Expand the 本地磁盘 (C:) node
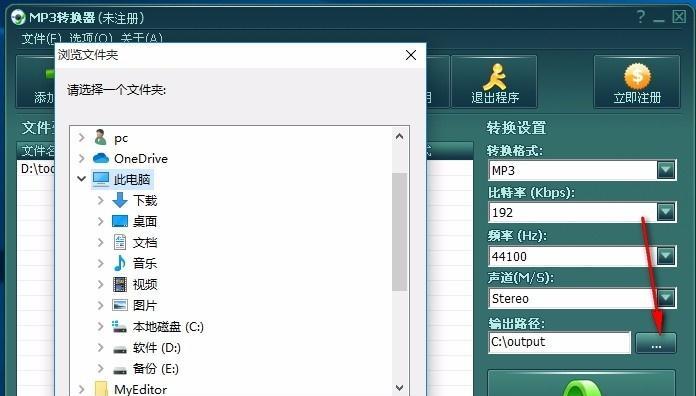696x396 pixels. tap(101, 326)
